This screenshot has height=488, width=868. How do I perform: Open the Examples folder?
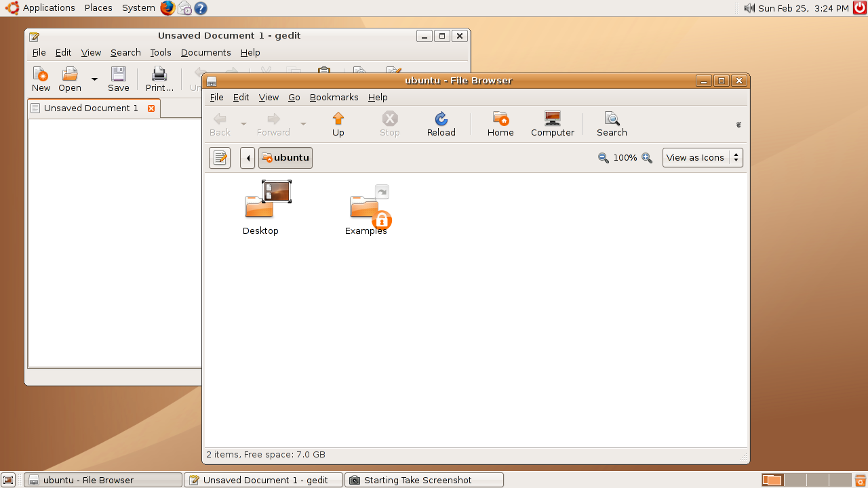366,208
